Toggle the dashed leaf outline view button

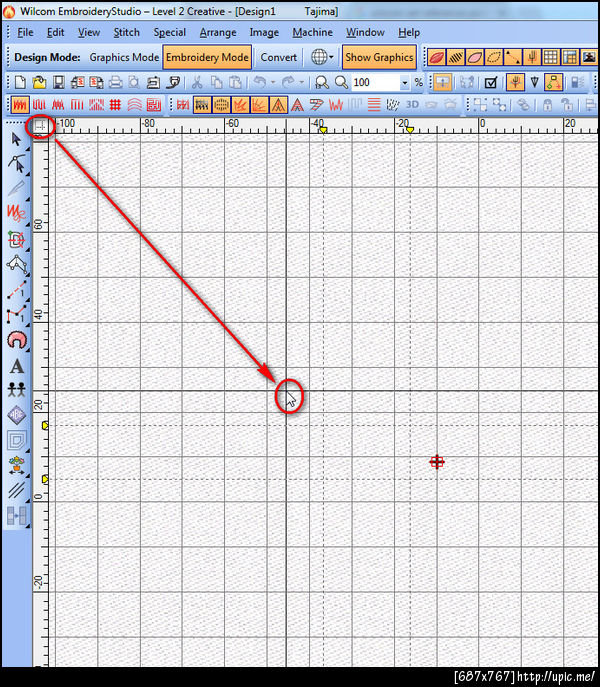[x=493, y=57]
